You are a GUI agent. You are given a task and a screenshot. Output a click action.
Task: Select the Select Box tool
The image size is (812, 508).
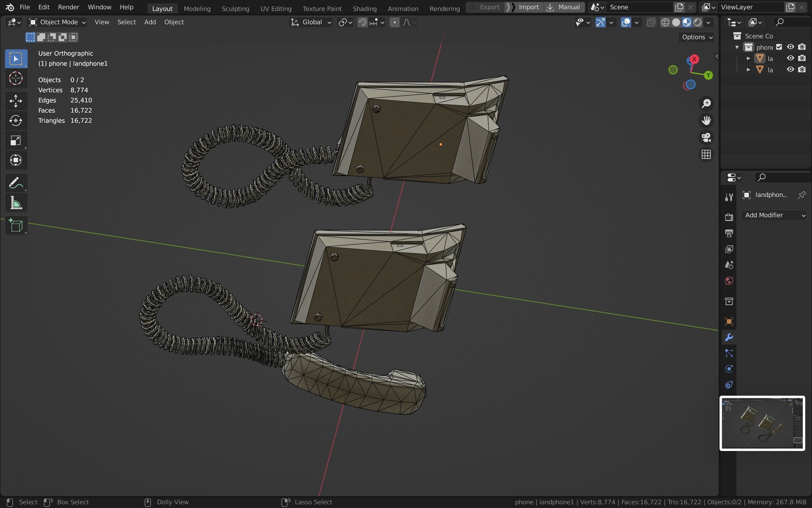[x=16, y=59]
